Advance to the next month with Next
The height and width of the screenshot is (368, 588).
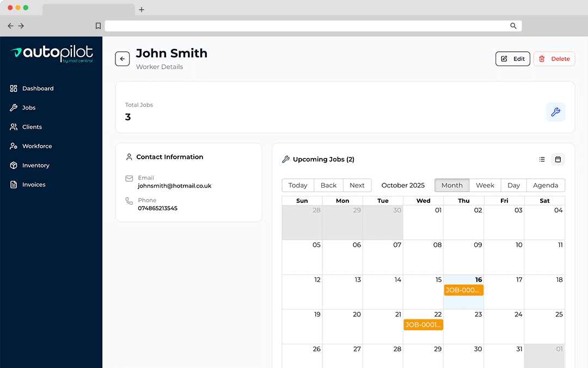click(357, 185)
